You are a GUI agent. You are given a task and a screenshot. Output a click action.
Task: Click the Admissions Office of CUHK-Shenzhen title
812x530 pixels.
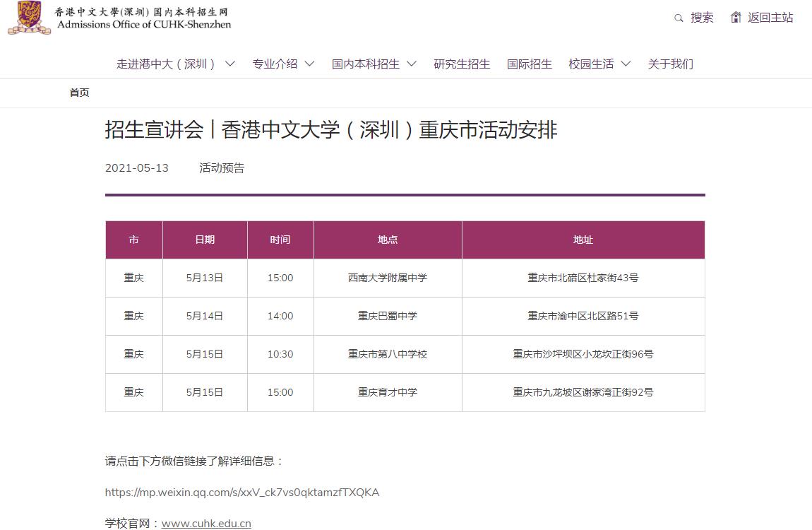click(x=144, y=24)
